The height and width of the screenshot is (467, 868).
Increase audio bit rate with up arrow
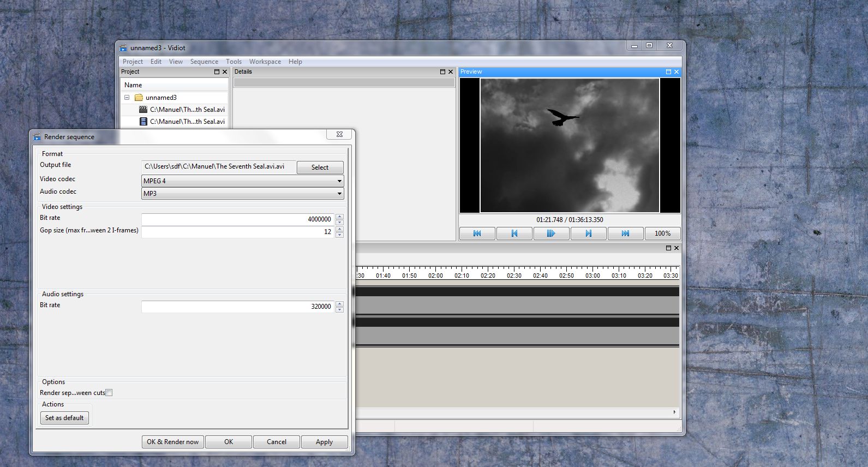pyautogui.click(x=339, y=304)
